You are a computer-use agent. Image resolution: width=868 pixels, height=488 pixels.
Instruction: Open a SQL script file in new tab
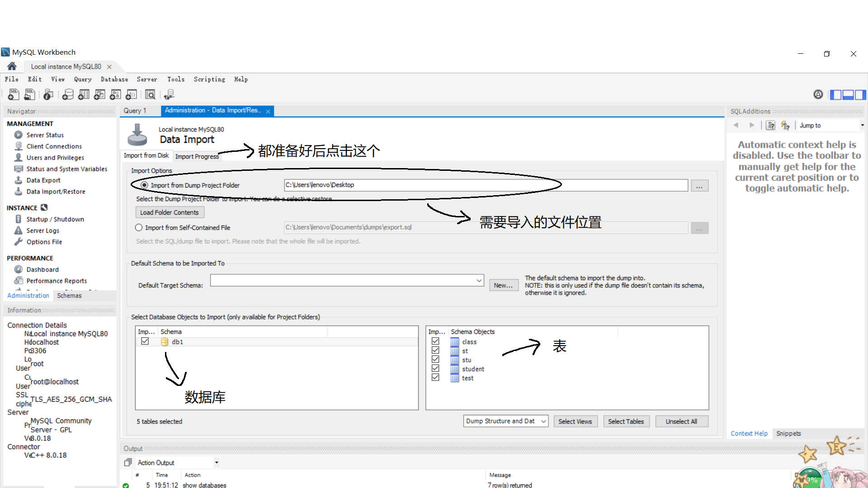[x=29, y=94]
